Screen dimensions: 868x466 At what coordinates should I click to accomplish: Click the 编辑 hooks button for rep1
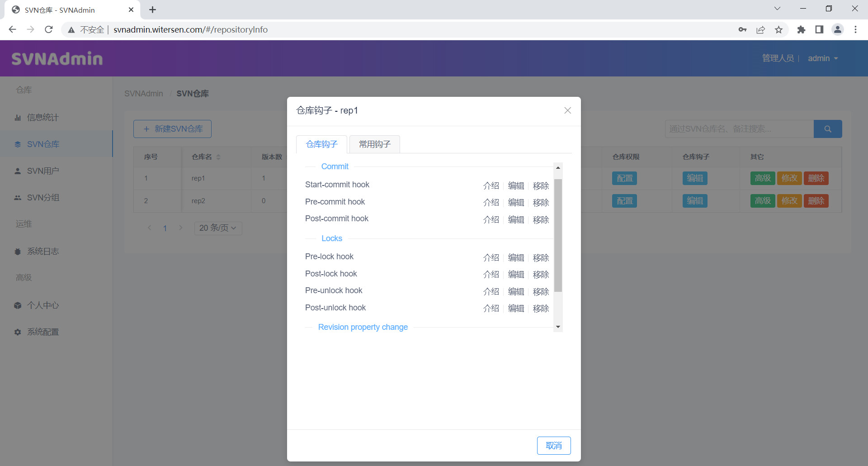pyautogui.click(x=695, y=178)
